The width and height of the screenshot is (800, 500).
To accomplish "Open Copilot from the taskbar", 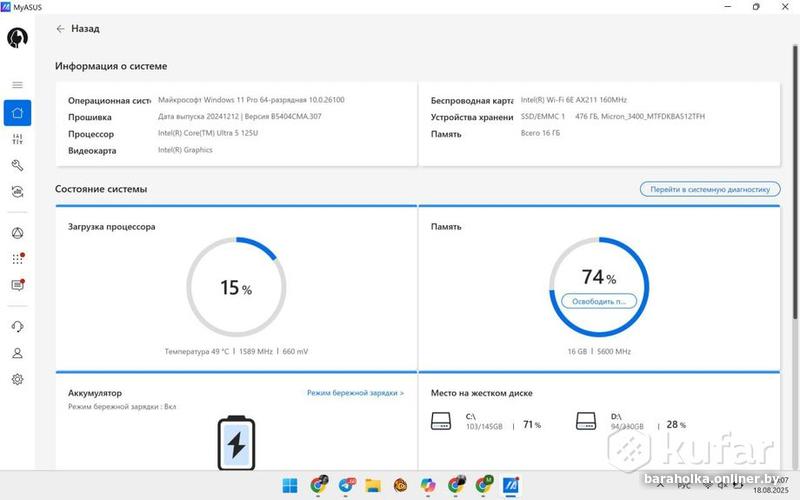I will (428, 485).
